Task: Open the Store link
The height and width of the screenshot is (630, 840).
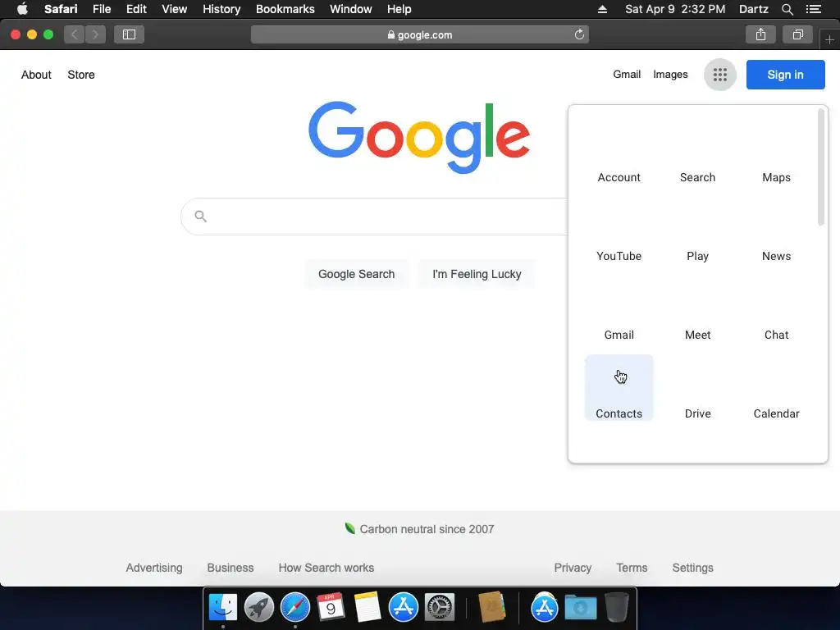Action: point(81,75)
